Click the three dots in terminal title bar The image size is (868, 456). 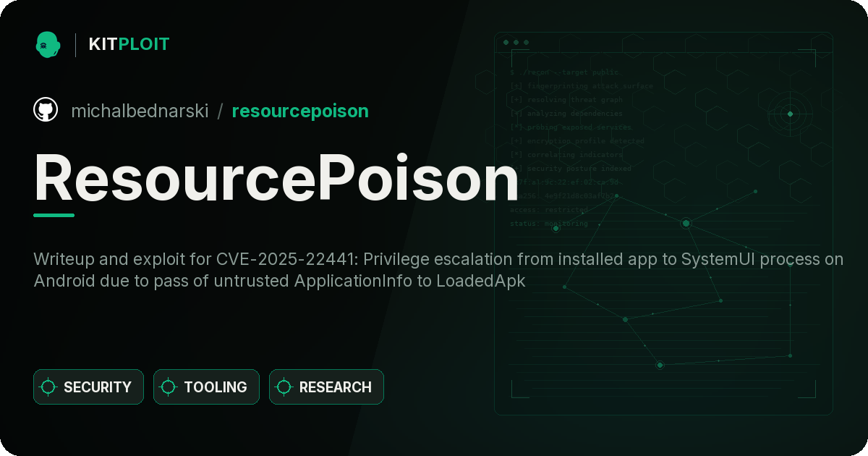[x=516, y=43]
